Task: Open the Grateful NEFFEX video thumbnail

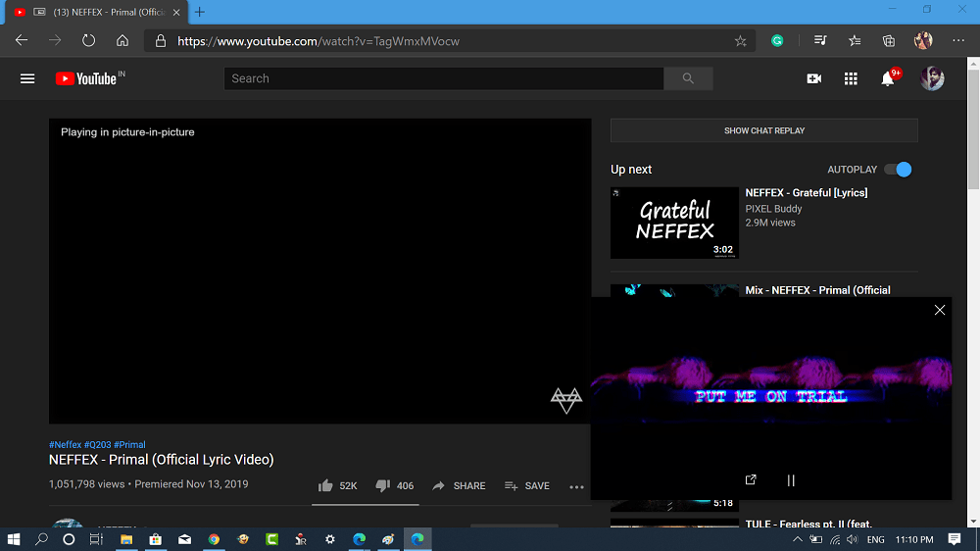Action: pos(674,223)
